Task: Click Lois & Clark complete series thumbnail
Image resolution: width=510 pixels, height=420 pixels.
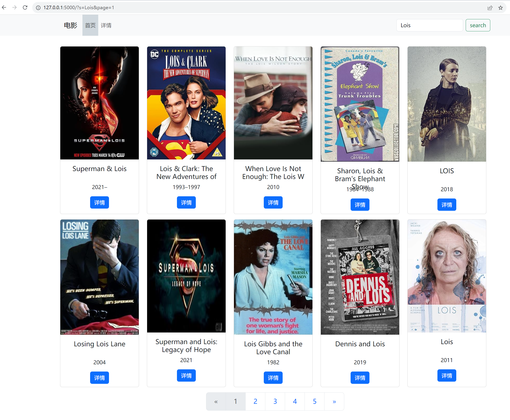Action: (x=186, y=103)
